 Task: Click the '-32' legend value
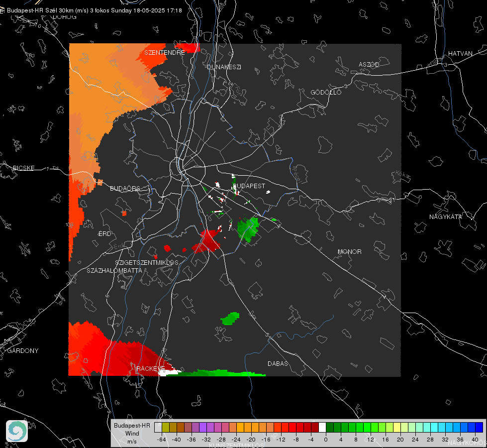coord(206,440)
